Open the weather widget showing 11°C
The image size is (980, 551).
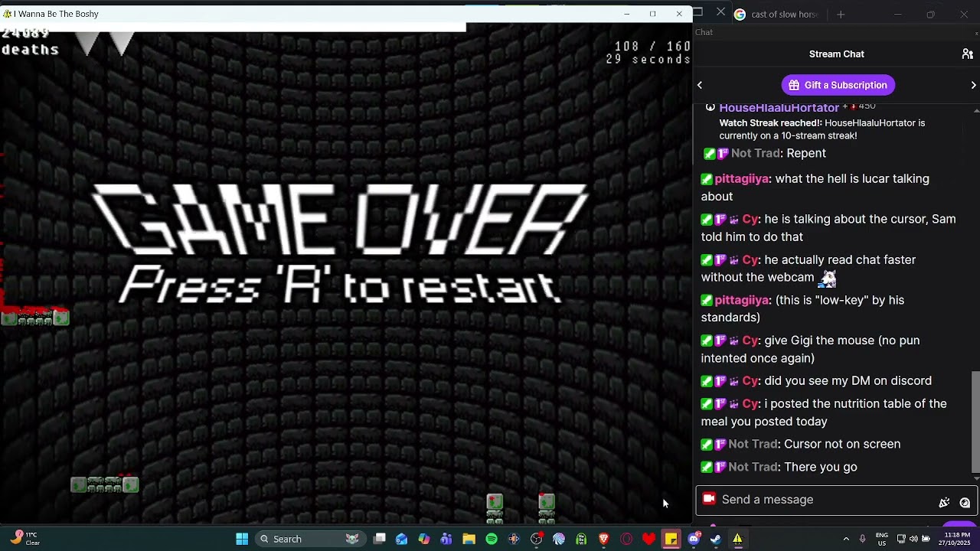click(24, 539)
